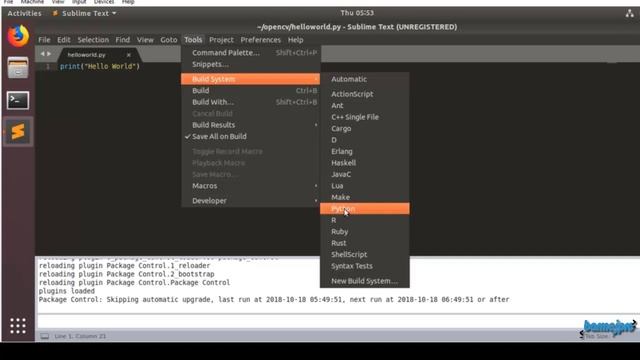Viewport: 640px width, 360px height.
Task: Open the Show Applications grid
Action: (x=18, y=326)
